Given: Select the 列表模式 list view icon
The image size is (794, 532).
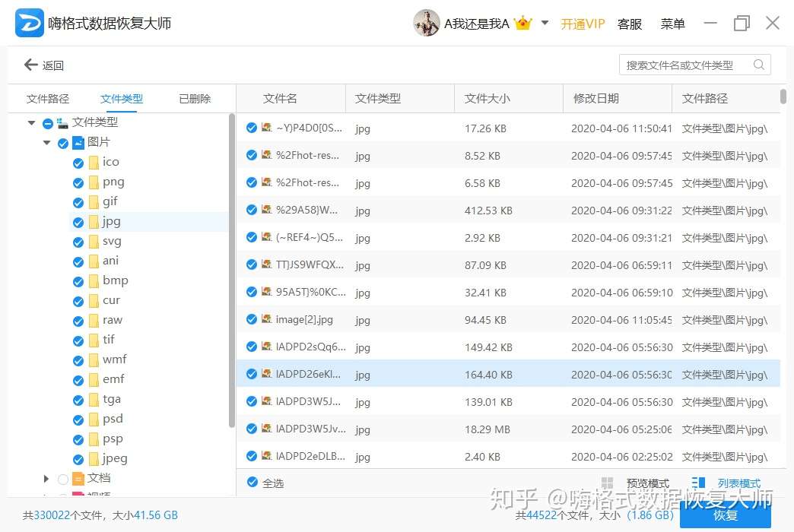Looking at the screenshot, I should pyautogui.click(x=696, y=483).
